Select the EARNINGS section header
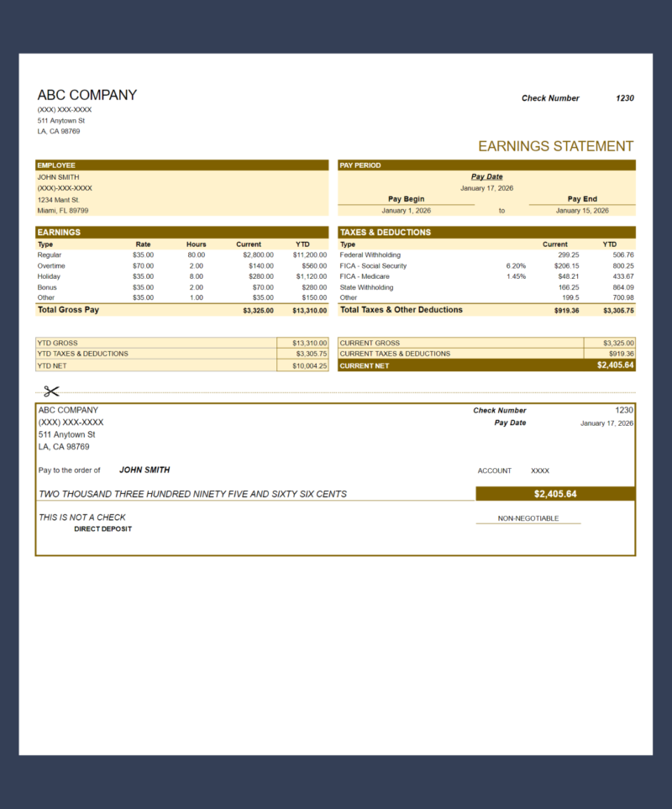The image size is (672, 809). (x=181, y=232)
